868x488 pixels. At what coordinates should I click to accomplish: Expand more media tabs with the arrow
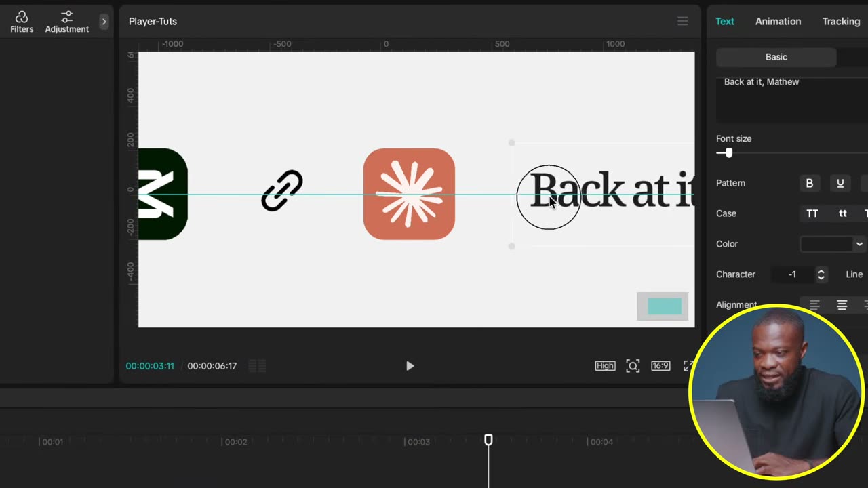click(x=104, y=22)
